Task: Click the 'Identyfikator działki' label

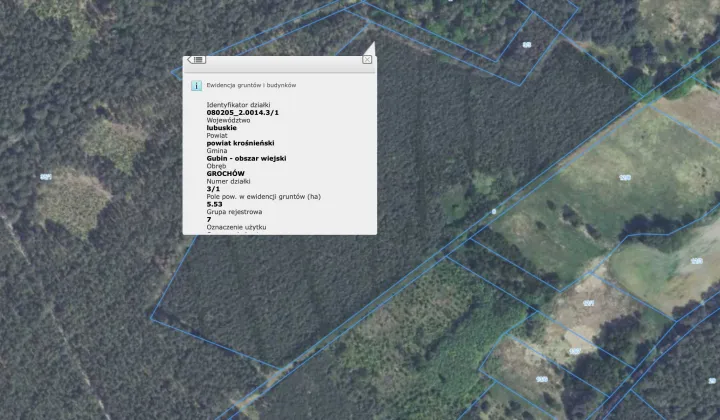Action: (x=238, y=105)
